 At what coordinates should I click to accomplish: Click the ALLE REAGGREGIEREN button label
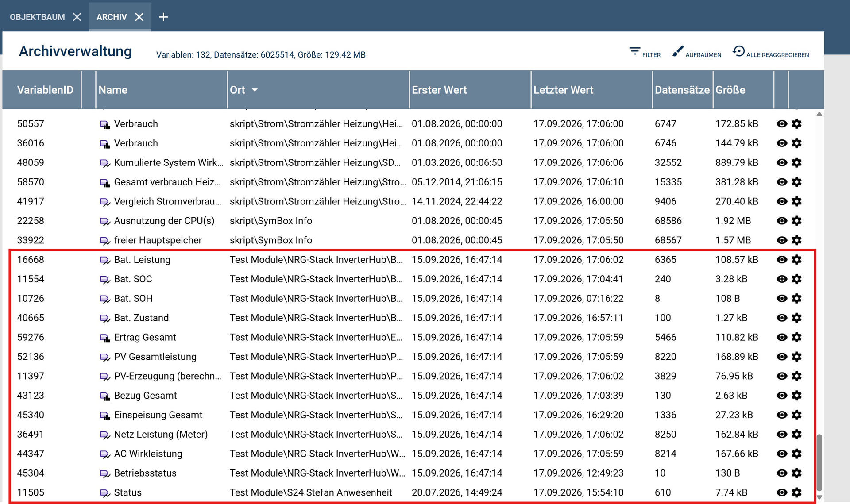tap(777, 55)
